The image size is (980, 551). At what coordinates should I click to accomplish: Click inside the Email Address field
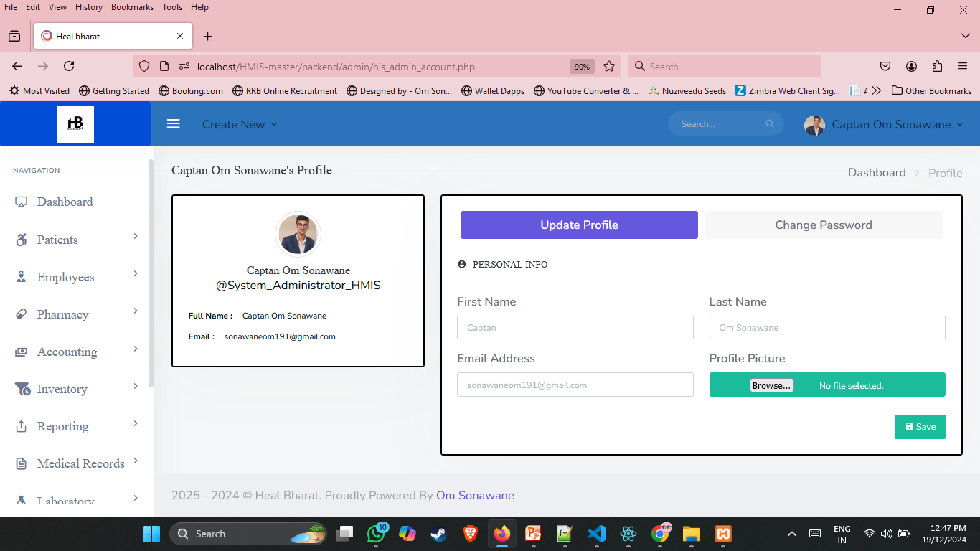(x=574, y=385)
